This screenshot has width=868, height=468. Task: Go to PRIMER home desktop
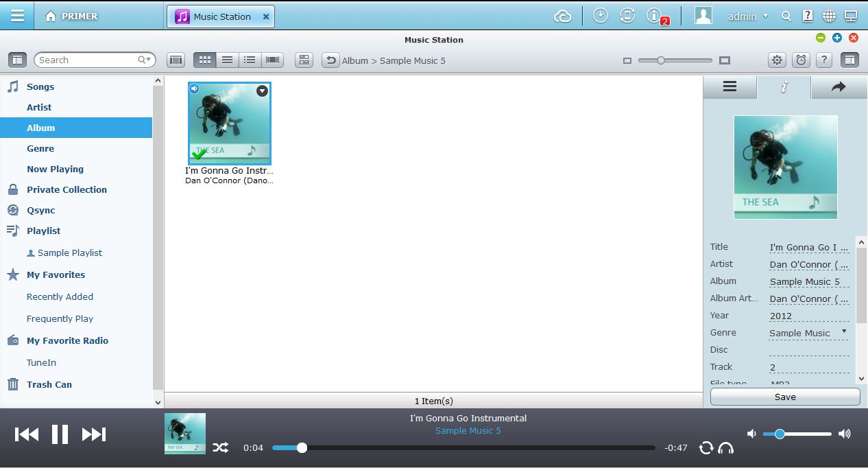[x=71, y=16]
